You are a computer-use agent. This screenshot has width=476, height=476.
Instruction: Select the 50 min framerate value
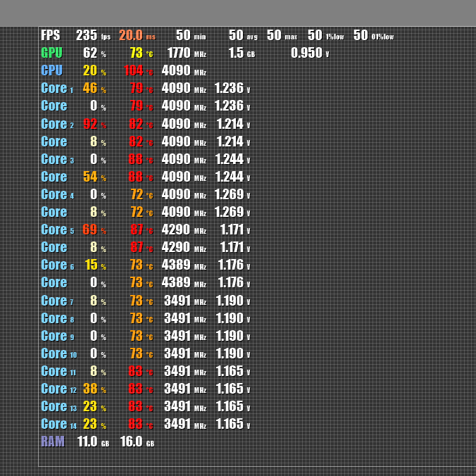183,35
